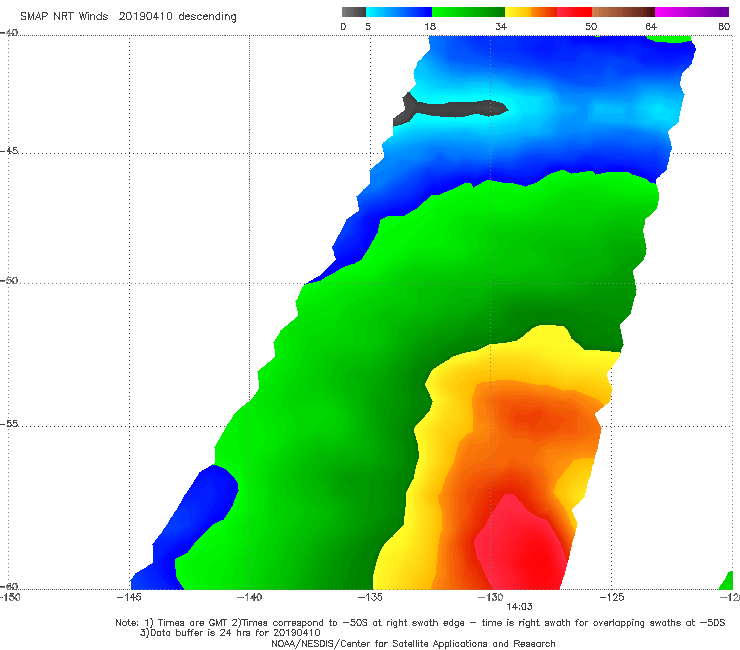
Task: Click the latitude label '-45'
Action: tap(9, 151)
